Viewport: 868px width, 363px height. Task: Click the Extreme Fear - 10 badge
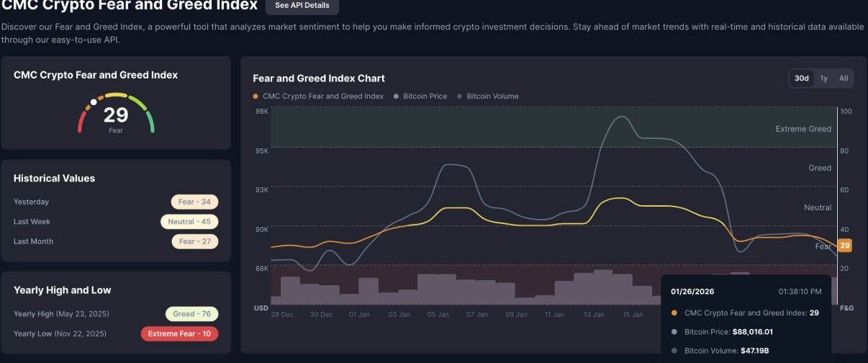point(179,333)
